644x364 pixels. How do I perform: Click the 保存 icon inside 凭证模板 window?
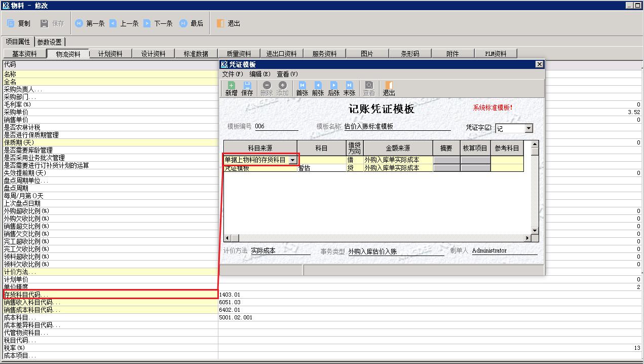point(248,88)
